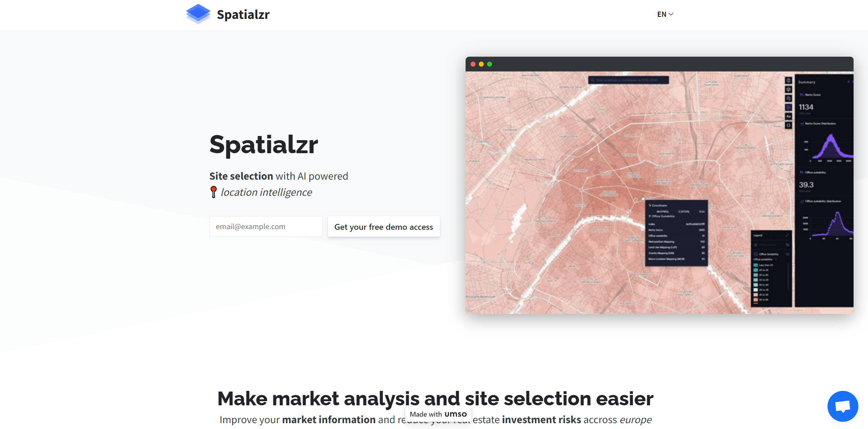Click the email address input field

click(x=266, y=226)
